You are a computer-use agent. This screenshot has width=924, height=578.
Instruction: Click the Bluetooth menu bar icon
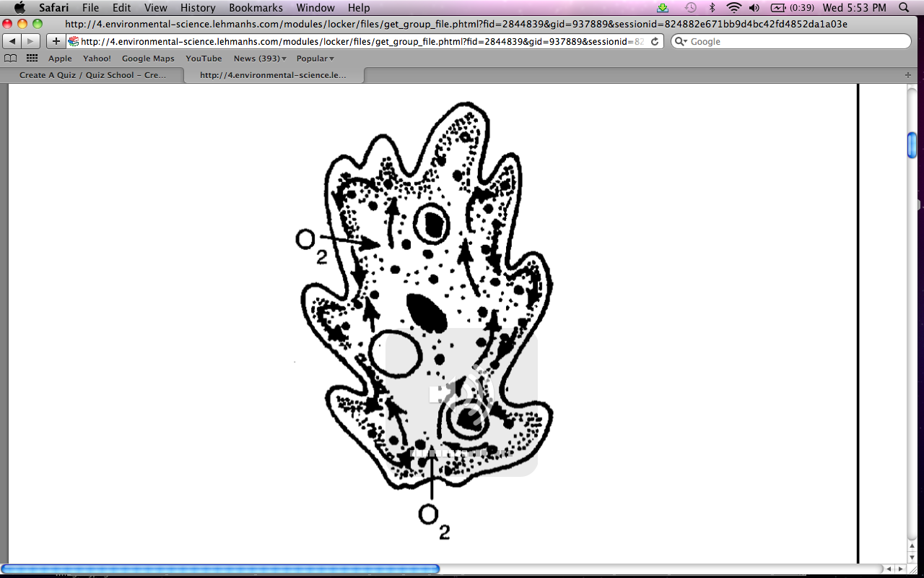(712, 8)
